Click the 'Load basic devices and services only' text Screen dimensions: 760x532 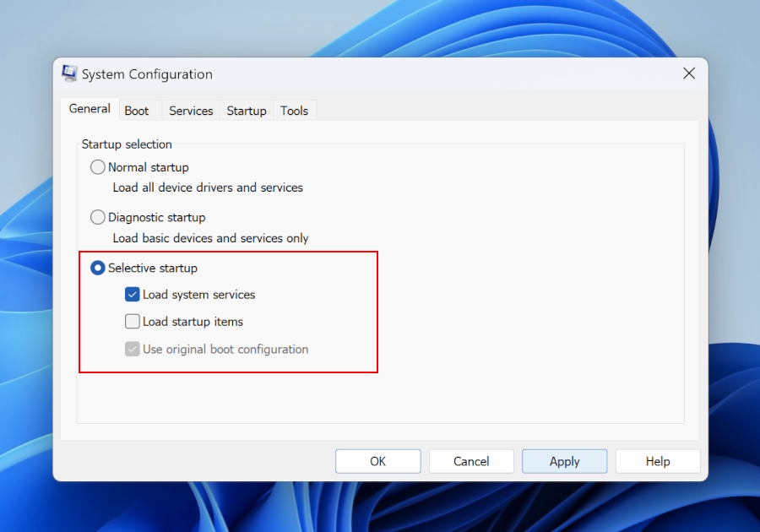pos(210,238)
